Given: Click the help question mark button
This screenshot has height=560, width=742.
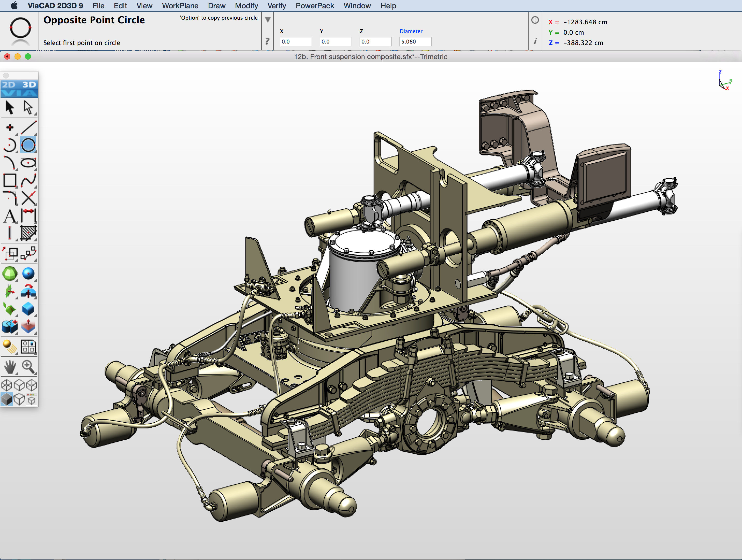Looking at the screenshot, I should point(267,41).
